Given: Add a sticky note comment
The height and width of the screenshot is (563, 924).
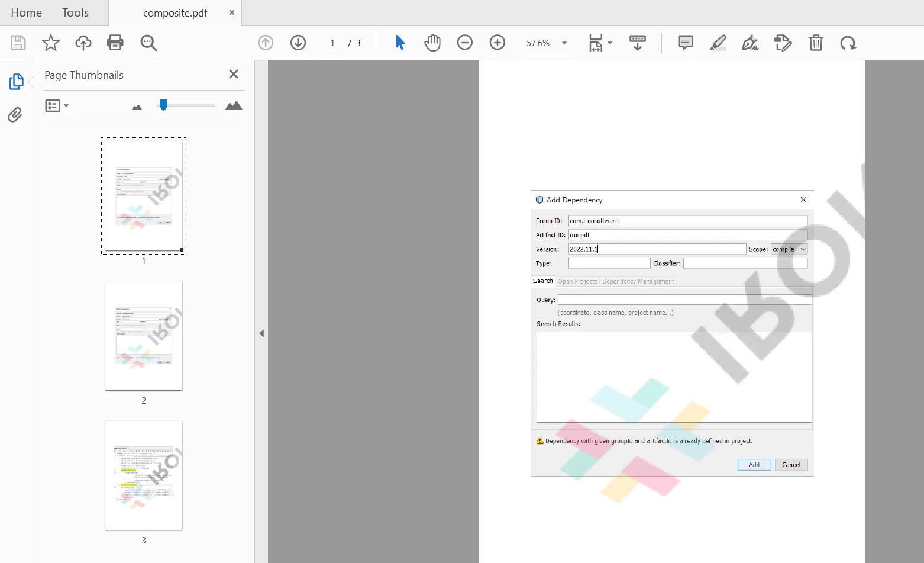Looking at the screenshot, I should [686, 43].
